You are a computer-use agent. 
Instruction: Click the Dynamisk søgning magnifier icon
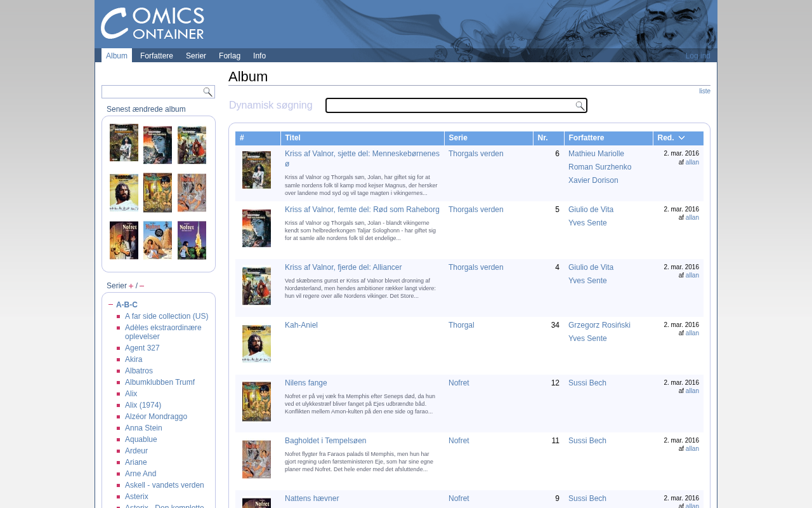[580, 106]
